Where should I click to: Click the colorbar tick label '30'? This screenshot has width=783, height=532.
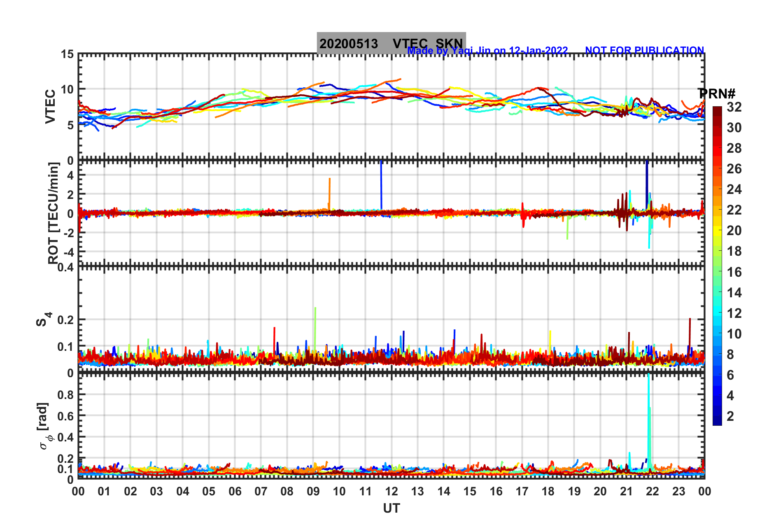pyautogui.click(x=734, y=128)
